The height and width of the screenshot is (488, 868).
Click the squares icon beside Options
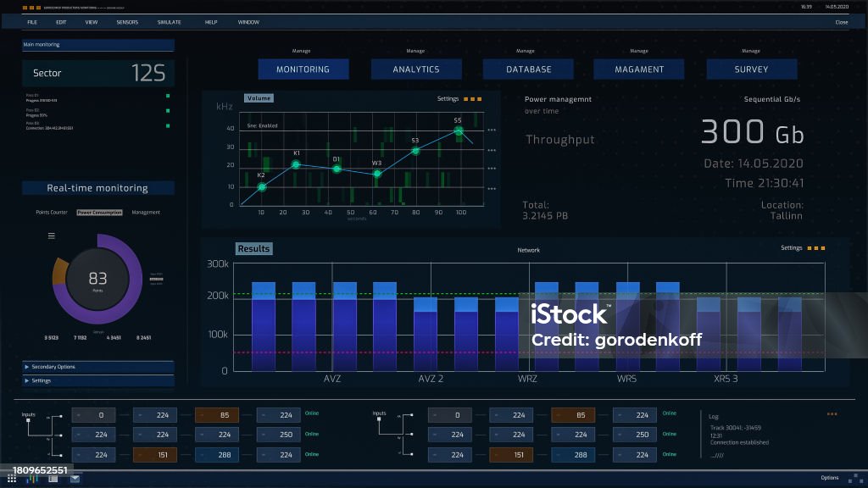click(x=855, y=478)
